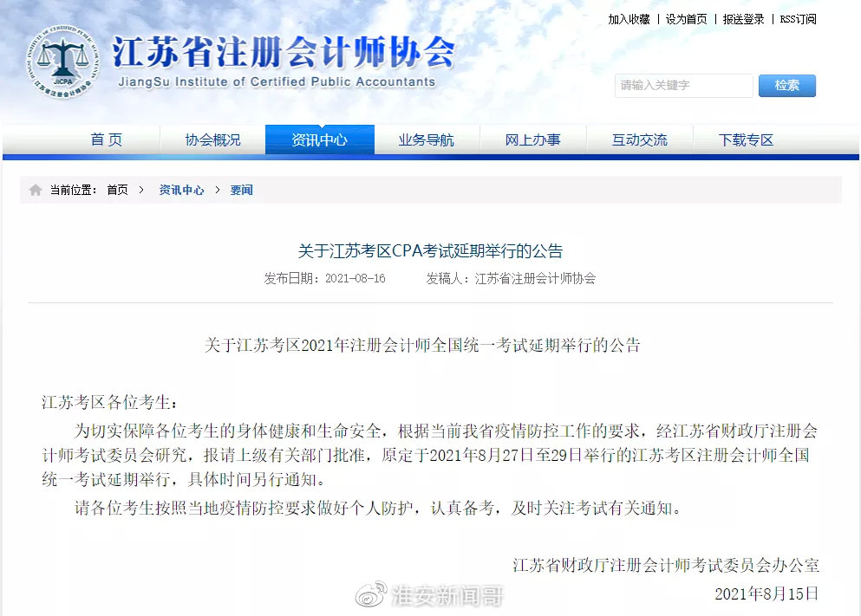Screen dimensions: 861x616
Task: Click 要闻 in the breadcrumb path
Action: 241,190
